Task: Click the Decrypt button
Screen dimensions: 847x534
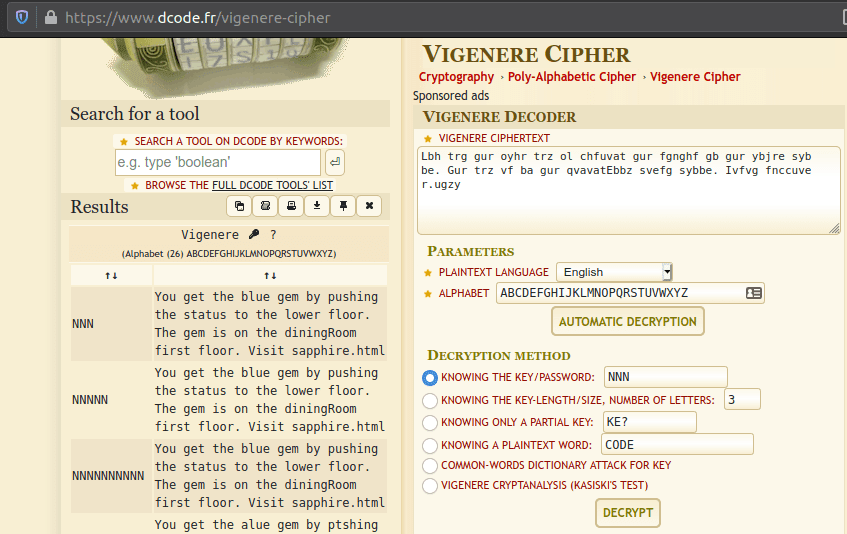Action: coord(628,512)
